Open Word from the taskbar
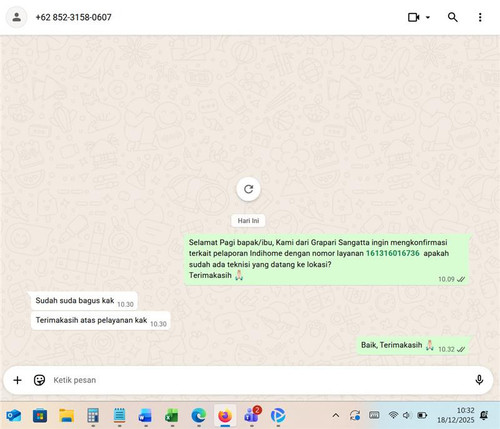Viewport: 500px width, 429px height. click(146, 416)
